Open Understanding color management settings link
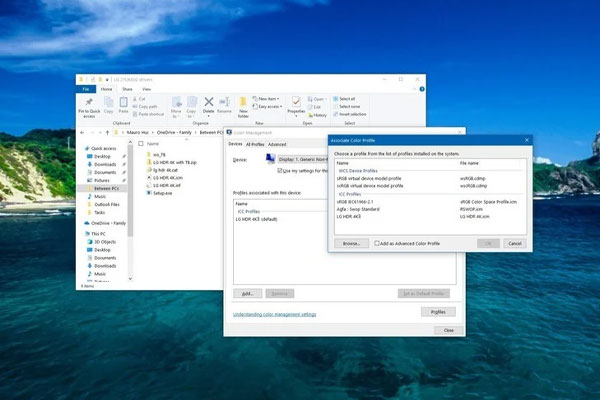The width and height of the screenshot is (600, 400). [274, 314]
